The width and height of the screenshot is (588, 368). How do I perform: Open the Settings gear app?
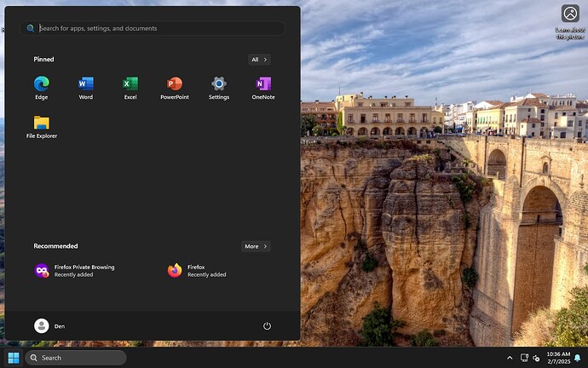219,88
